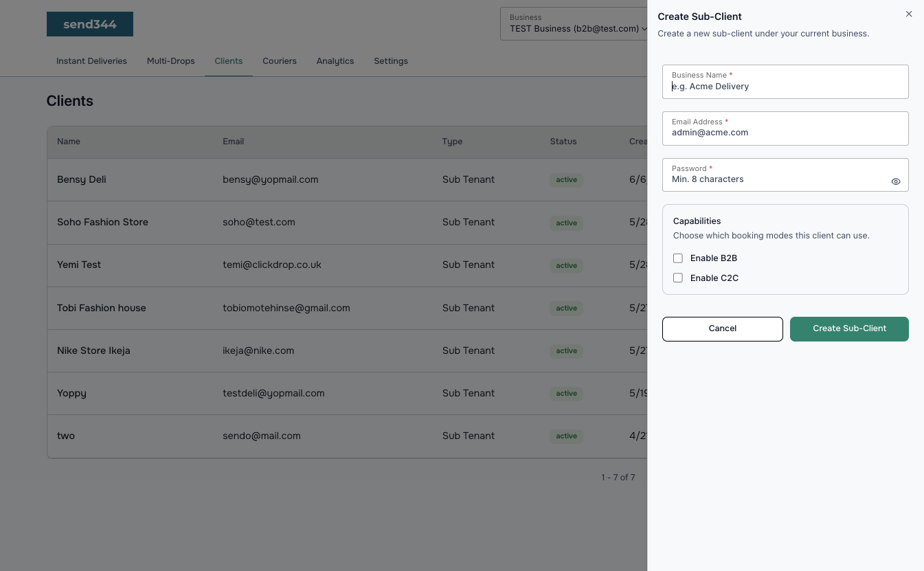The height and width of the screenshot is (571, 924).
Task: Click email bensy@yopmail.com
Action: (271, 179)
